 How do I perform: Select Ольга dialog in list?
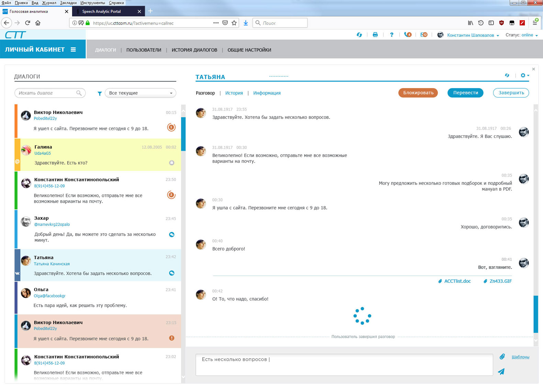click(98, 298)
